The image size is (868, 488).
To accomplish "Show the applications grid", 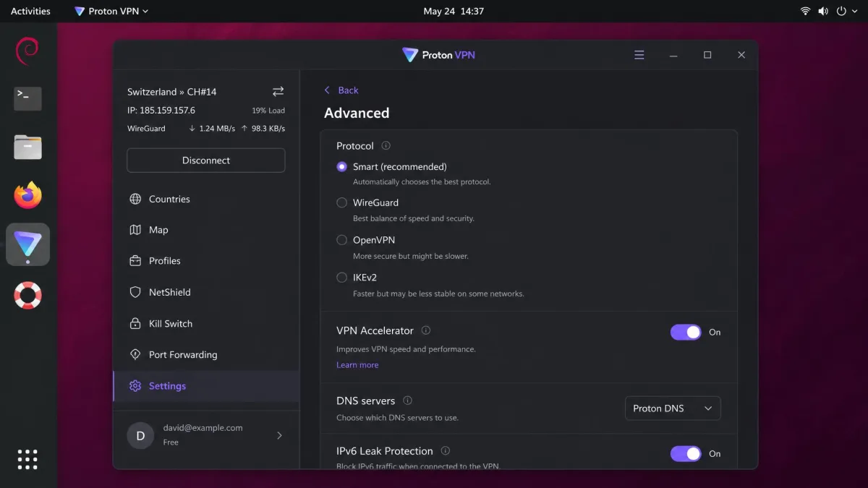I will (x=27, y=458).
